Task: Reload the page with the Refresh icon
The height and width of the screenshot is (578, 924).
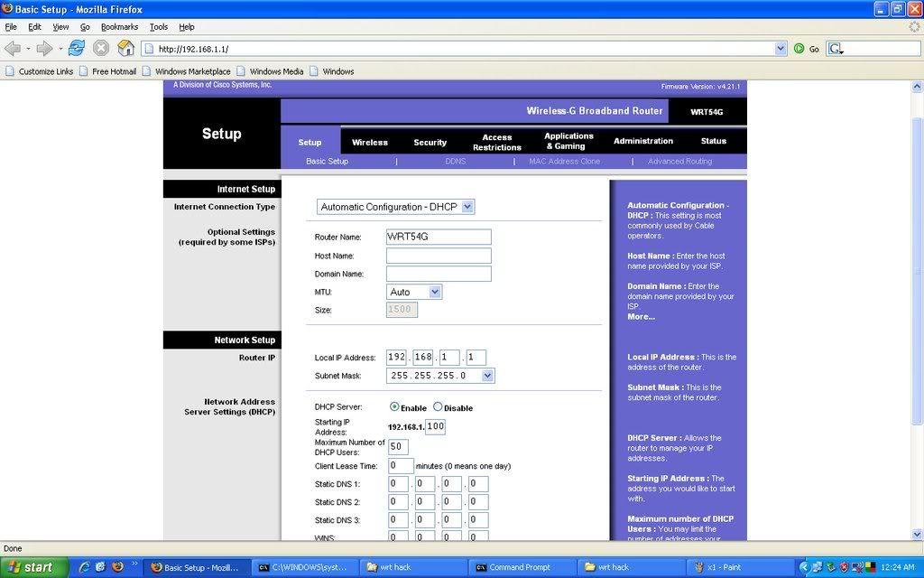Action: (77, 48)
